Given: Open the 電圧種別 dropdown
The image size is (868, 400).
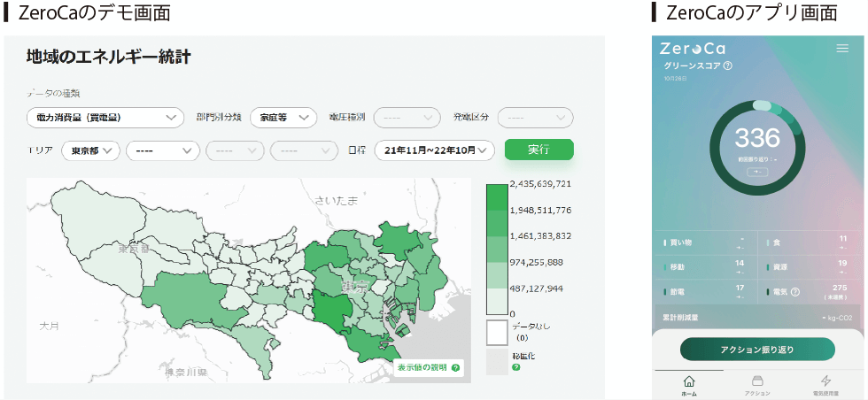Looking at the screenshot, I should pyautogui.click(x=407, y=118).
